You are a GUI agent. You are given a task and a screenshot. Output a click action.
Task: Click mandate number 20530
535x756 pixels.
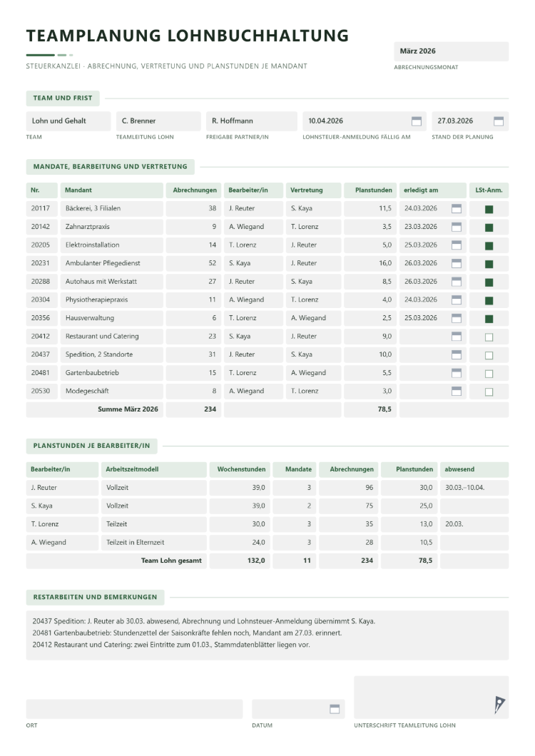(41, 391)
